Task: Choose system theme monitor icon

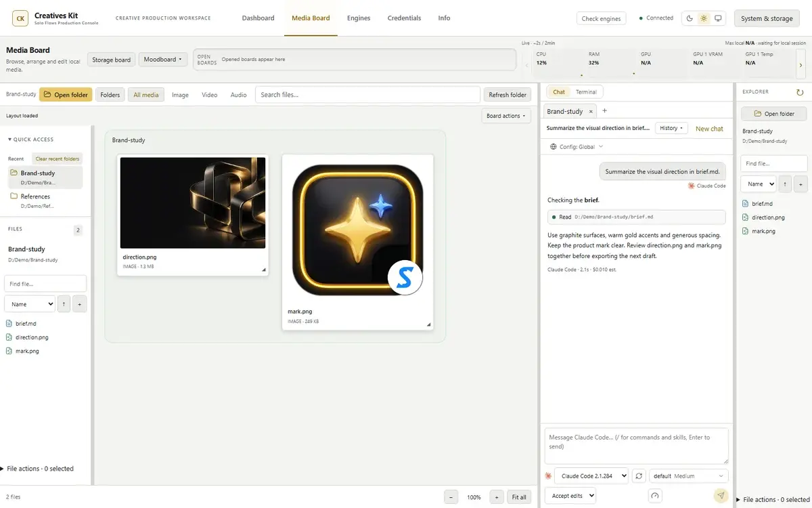Action: [718, 18]
